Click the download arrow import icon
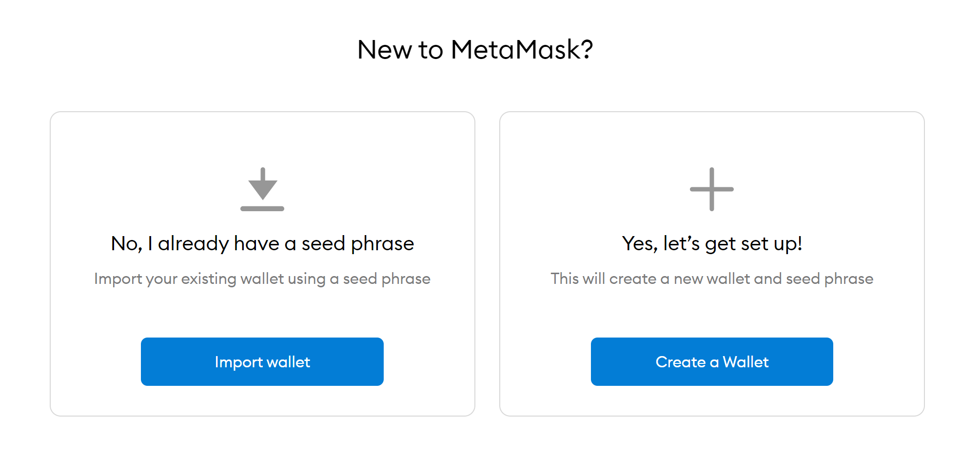Screen dimensions: 980x459 click(262, 189)
